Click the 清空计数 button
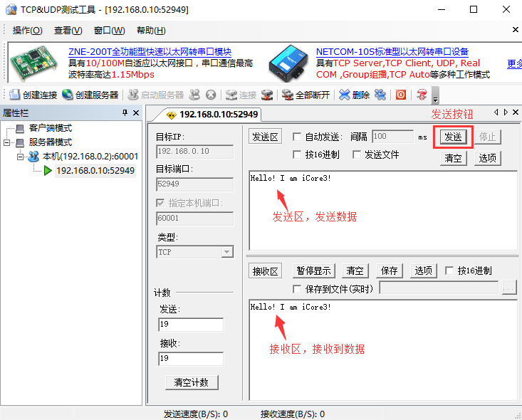This screenshot has height=420, width=522. (192, 382)
